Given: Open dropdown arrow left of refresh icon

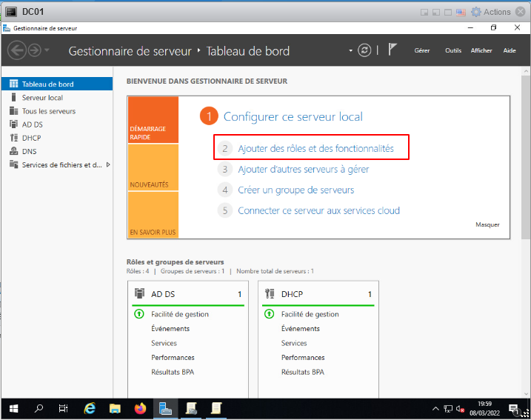Looking at the screenshot, I should 351,51.
